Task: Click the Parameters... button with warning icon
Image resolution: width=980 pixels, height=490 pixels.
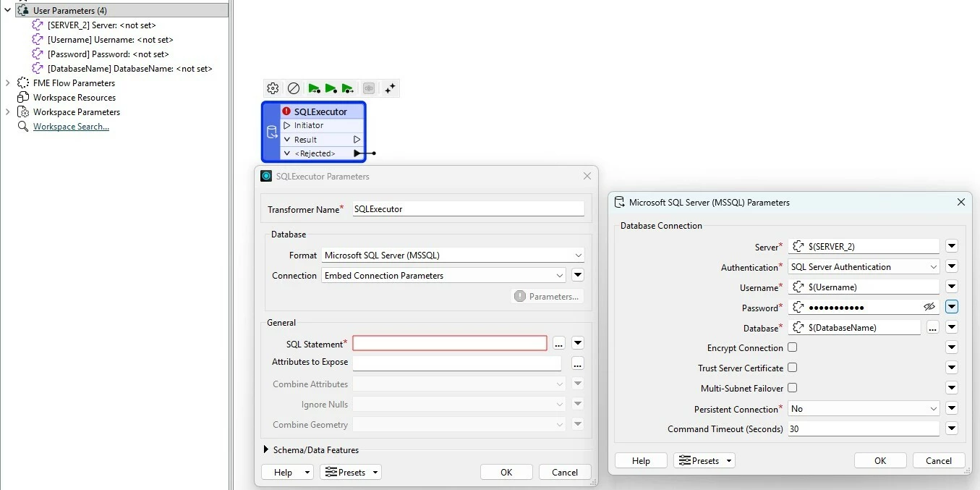Action: point(547,296)
